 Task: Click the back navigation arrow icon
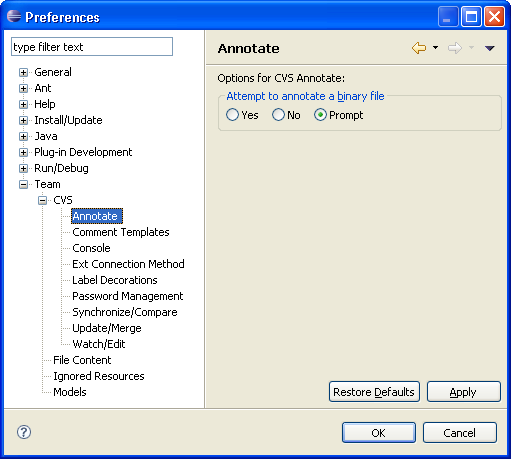point(419,48)
